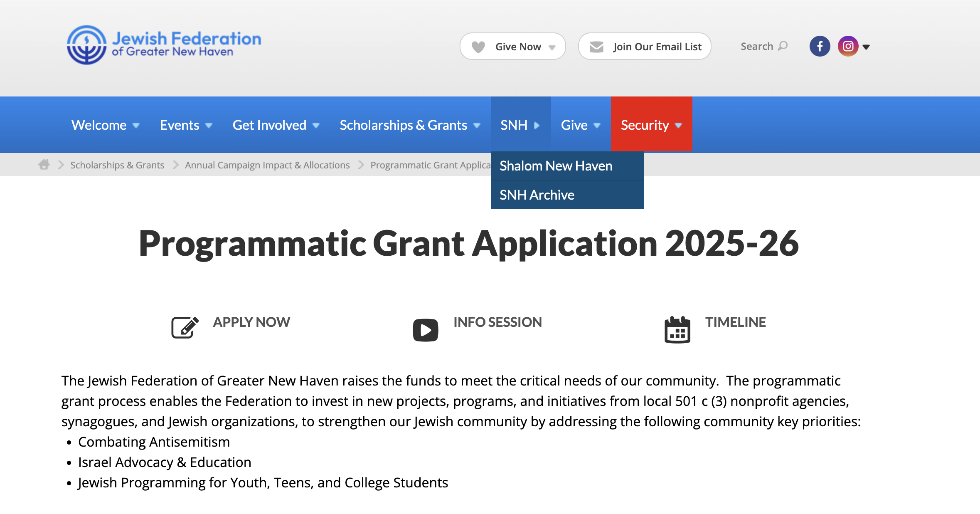The height and width of the screenshot is (514, 980).
Task: Click the home icon in the breadcrumb
Action: 44,165
